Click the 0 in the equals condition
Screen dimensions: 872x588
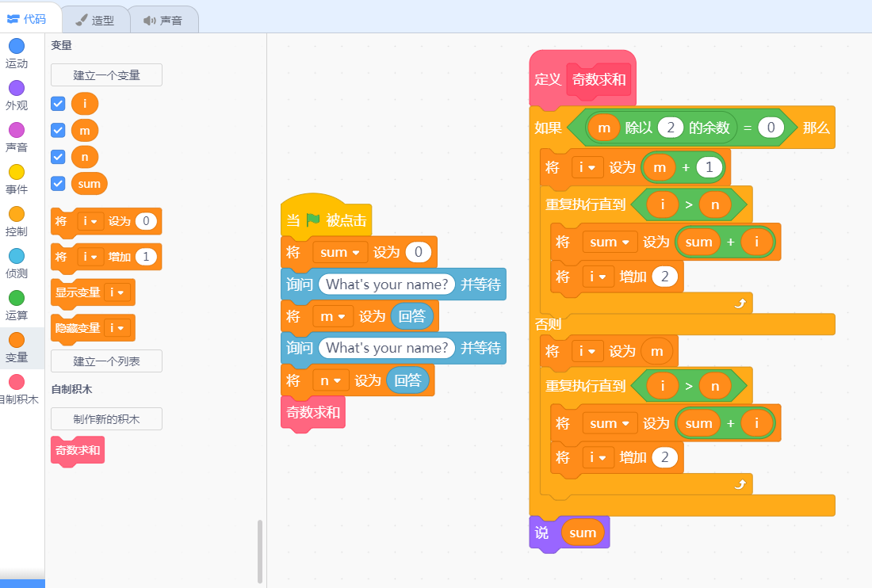tap(771, 128)
